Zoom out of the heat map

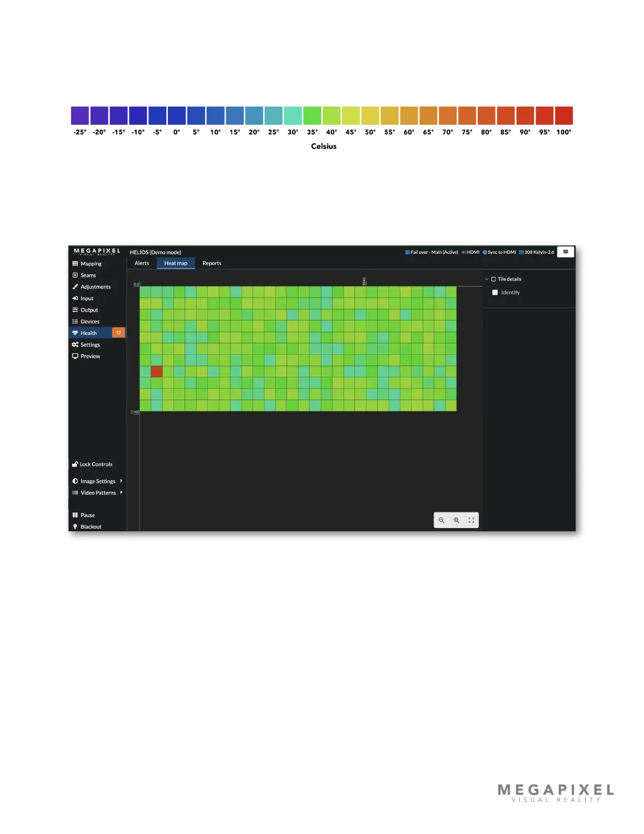tap(441, 520)
